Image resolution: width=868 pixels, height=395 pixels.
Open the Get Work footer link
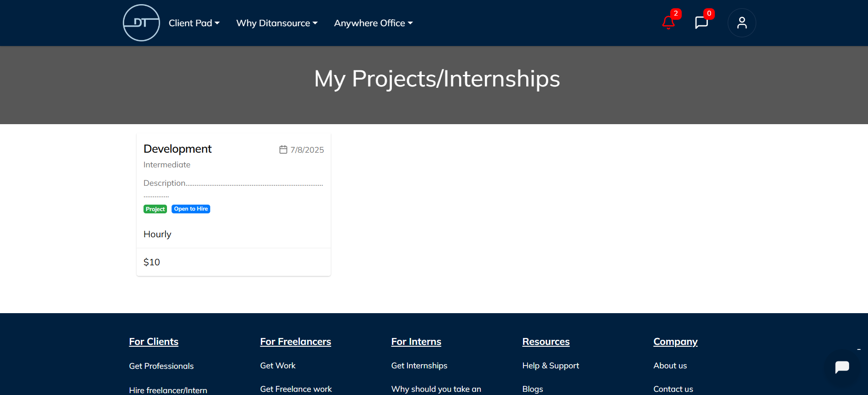pos(278,366)
